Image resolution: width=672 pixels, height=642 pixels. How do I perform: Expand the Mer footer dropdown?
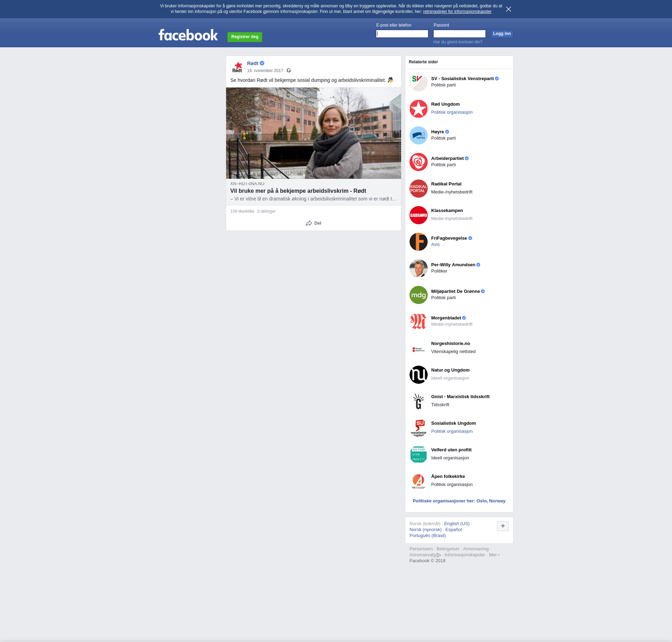tap(494, 555)
